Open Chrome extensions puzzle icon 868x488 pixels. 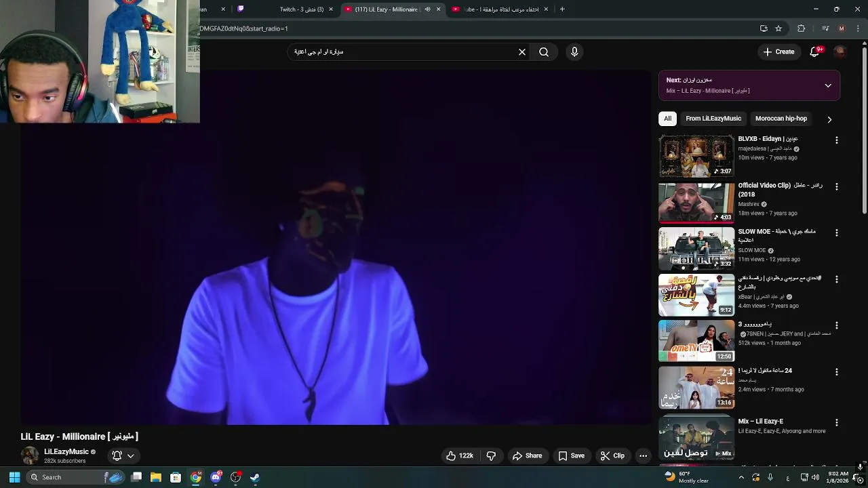tap(801, 28)
